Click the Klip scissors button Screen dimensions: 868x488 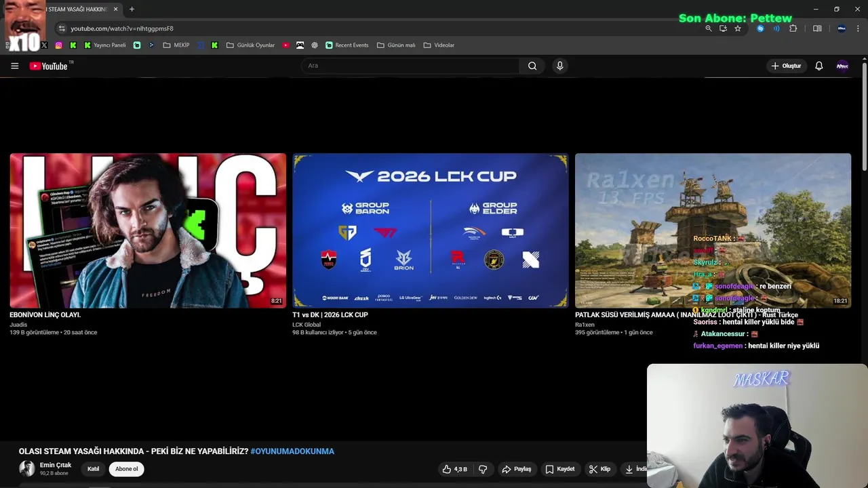(600, 469)
